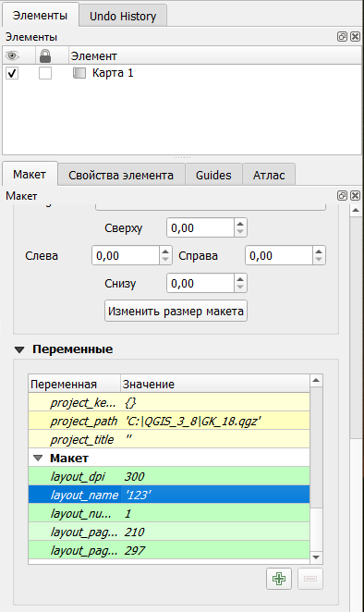Float the Элементы panel with undock icon
Image resolution: width=364 pixels, height=612 pixels.
(342, 37)
